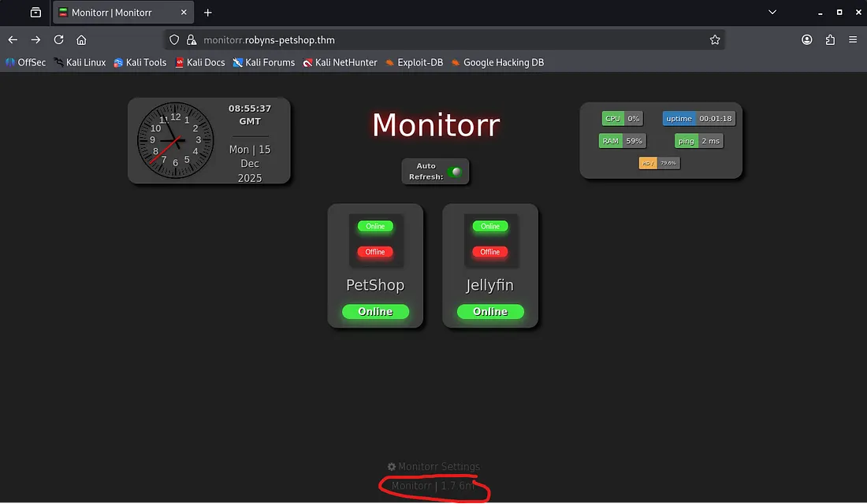
Task: Click the browser back arrow
Action: (x=13, y=39)
